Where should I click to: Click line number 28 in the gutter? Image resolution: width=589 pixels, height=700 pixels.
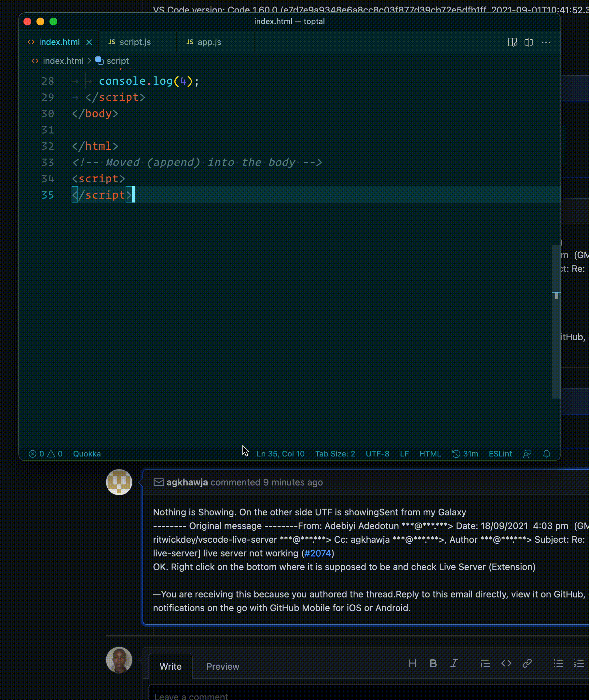point(48,81)
